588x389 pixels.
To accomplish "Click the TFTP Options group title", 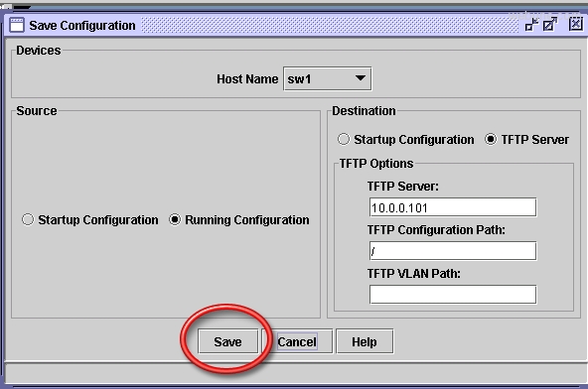I will click(x=376, y=164).
